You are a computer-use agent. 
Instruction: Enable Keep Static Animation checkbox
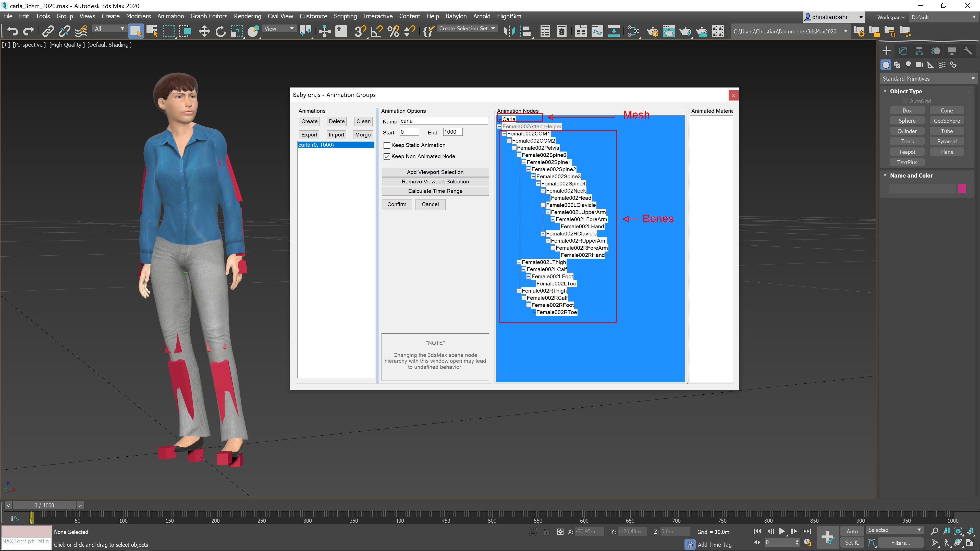pos(387,145)
